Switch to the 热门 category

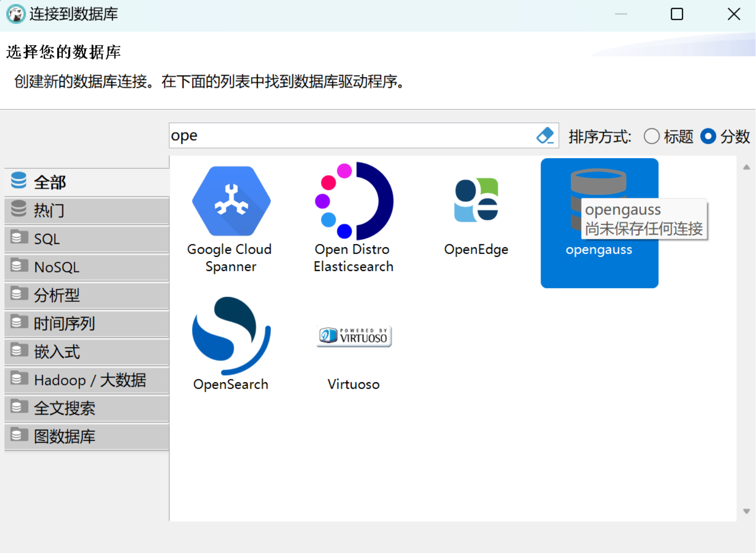[x=87, y=210]
